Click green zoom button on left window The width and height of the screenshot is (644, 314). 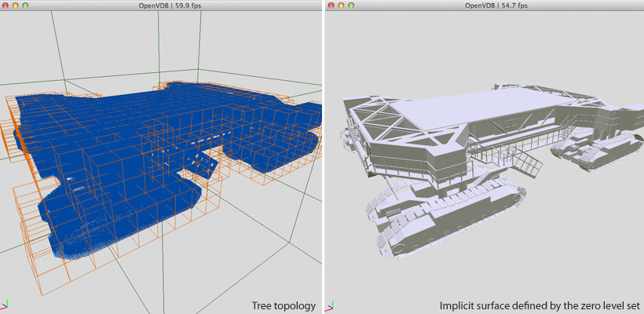(26, 5)
